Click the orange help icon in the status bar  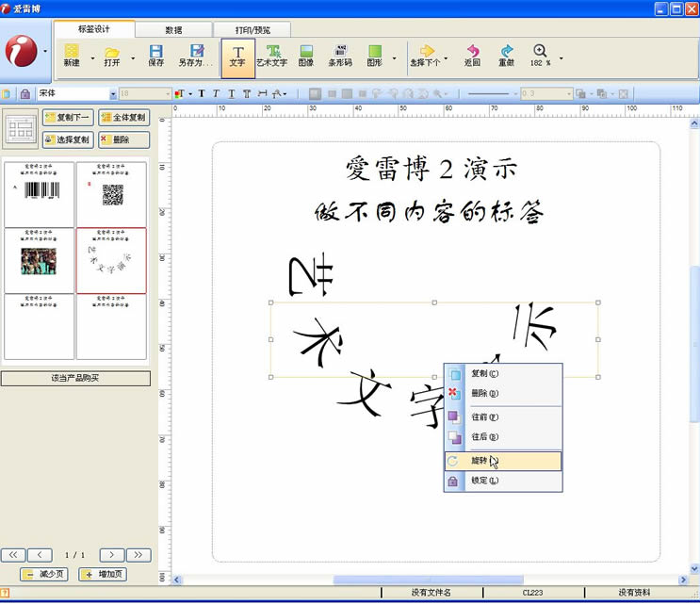pos(5,593)
